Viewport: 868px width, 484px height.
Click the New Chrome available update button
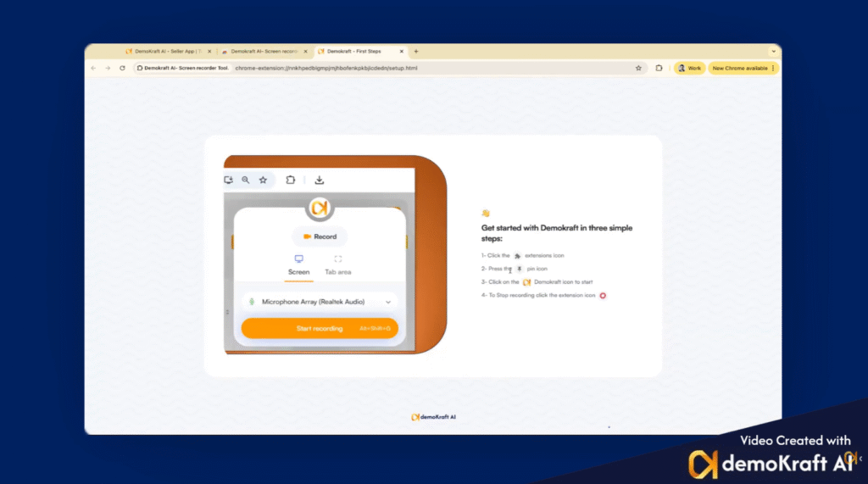743,68
